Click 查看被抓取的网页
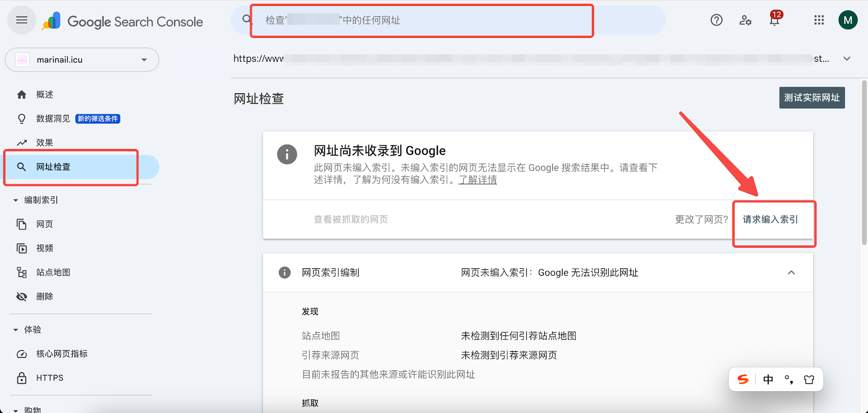 [351, 220]
